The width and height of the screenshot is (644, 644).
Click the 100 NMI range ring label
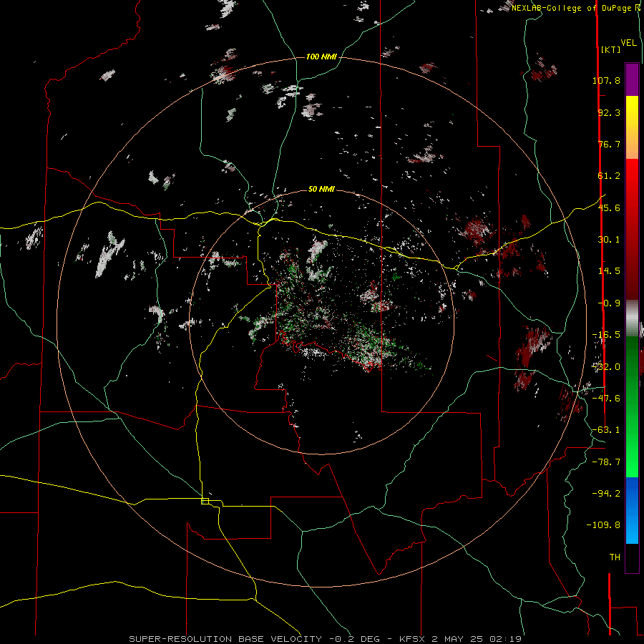321,57
